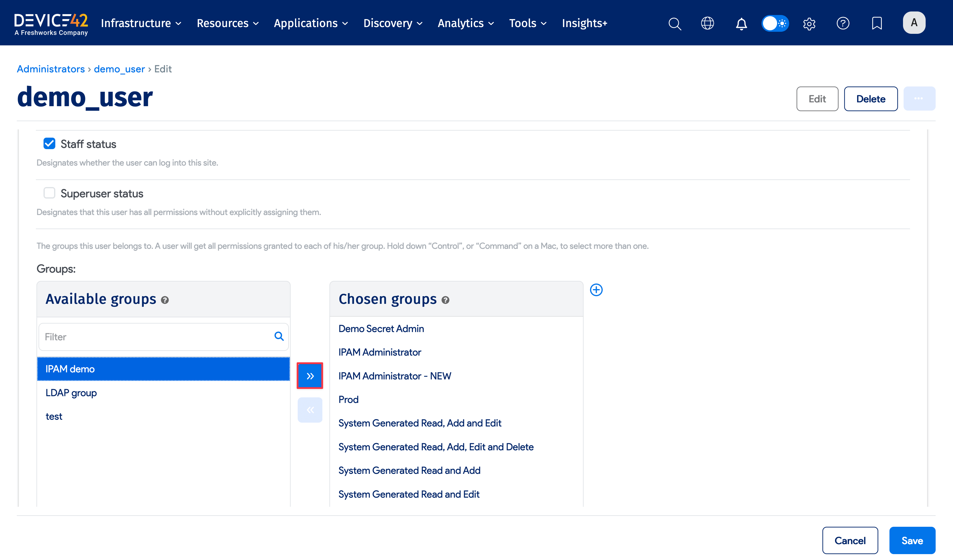953x560 pixels.
Task: Enable Superuser status
Action: 49,193
